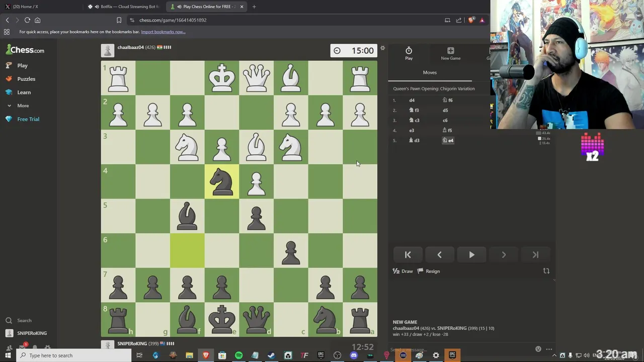This screenshot has width=644, height=362.
Task: Flip the board icon
Action: [x=546, y=271]
